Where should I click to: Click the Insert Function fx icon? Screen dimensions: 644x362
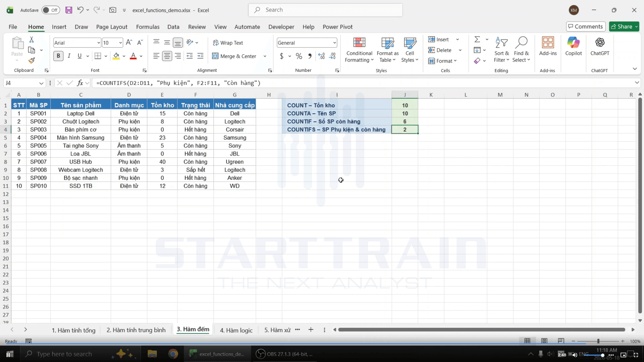point(80,83)
